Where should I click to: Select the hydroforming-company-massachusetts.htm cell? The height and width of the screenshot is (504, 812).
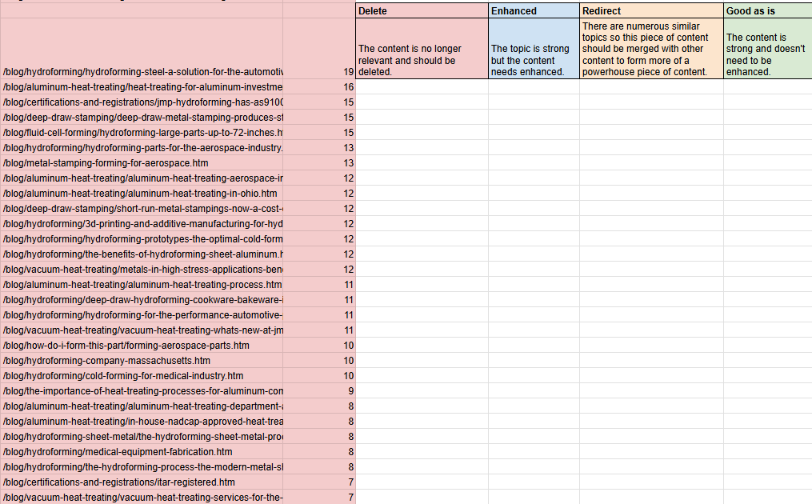[x=142, y=361]
